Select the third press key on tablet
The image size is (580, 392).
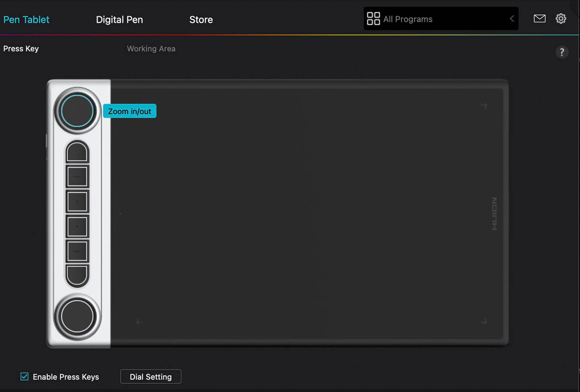tap(77, 201)
